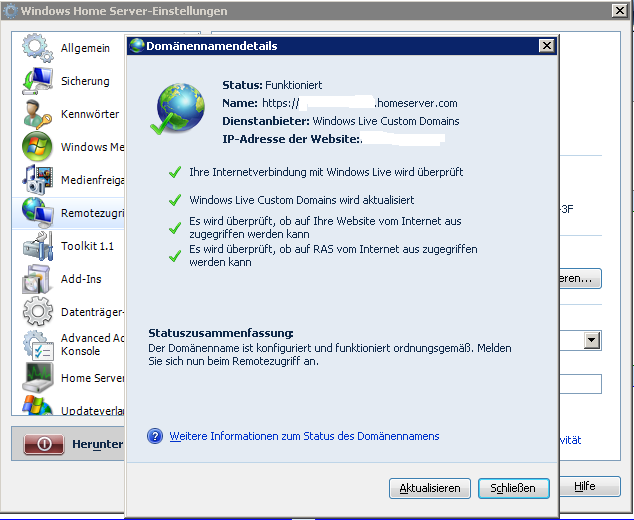This screenshot has width=634, height=520.
Task: Open Hilfe in the settings window
Action: pyautogui.click(x=590, y=486)
